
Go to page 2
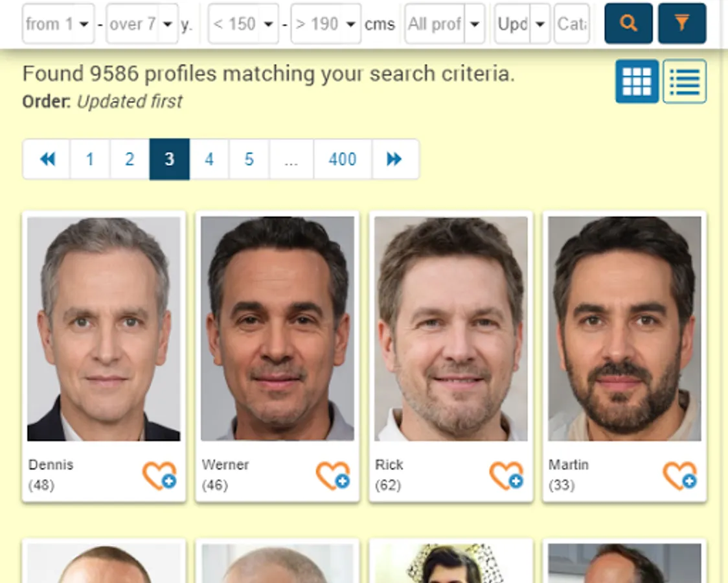(130, 159)
